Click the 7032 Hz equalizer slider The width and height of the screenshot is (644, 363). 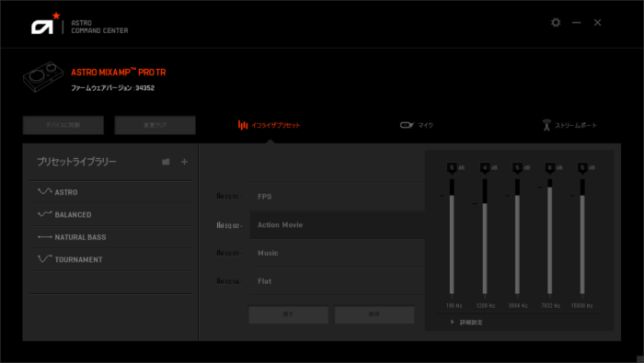click(x=549, y=236)
